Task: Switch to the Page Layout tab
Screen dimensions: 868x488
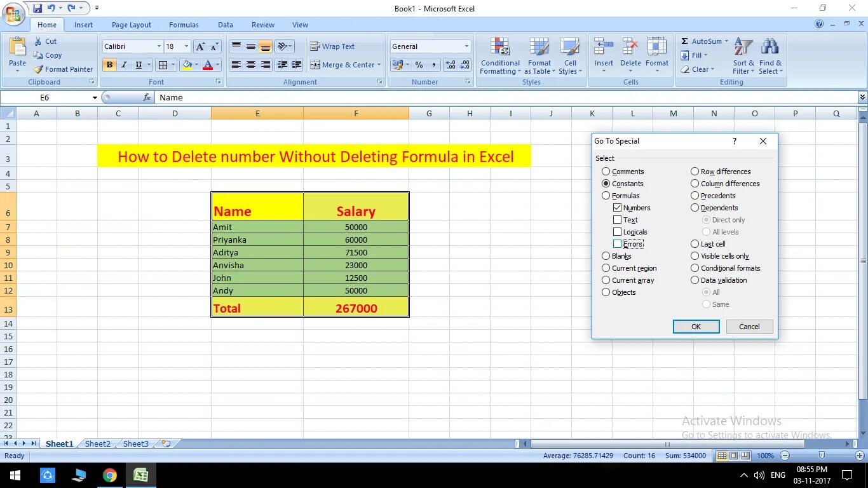Action: (x=132, y=25)
